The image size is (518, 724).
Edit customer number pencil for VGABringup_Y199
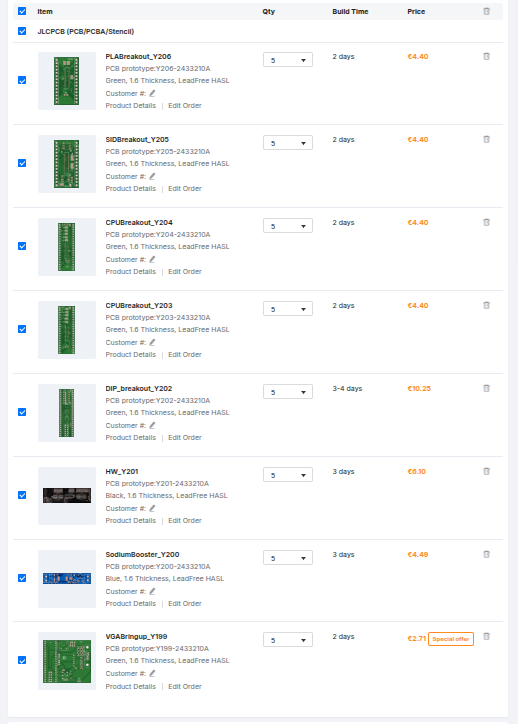[152, 673]
